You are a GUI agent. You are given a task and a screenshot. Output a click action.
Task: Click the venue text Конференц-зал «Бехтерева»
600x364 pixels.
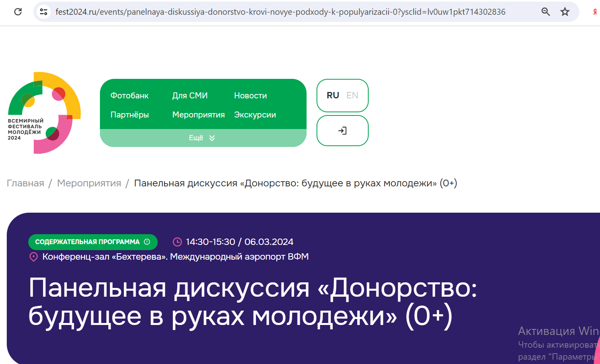(x=105, y=256)
